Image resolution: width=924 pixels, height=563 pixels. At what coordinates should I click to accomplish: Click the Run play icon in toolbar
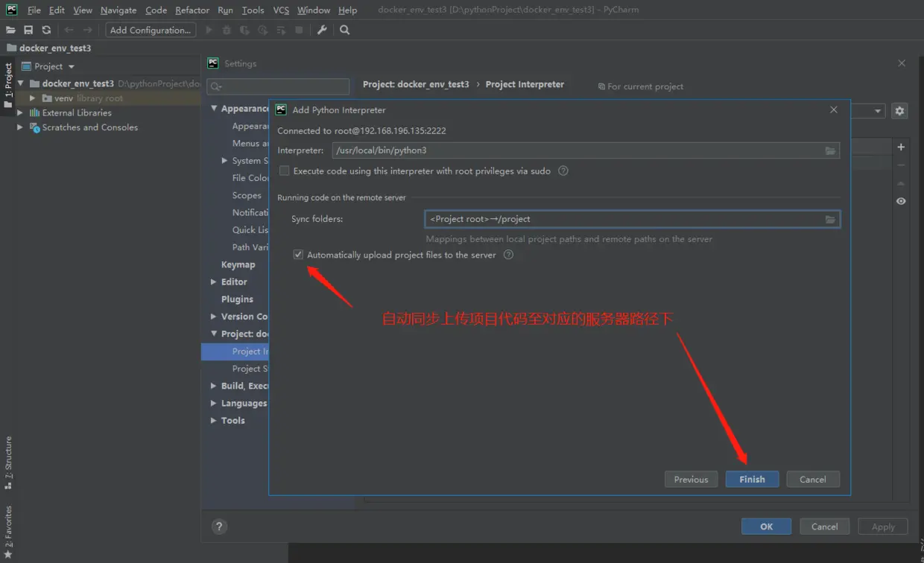(209, 30)
